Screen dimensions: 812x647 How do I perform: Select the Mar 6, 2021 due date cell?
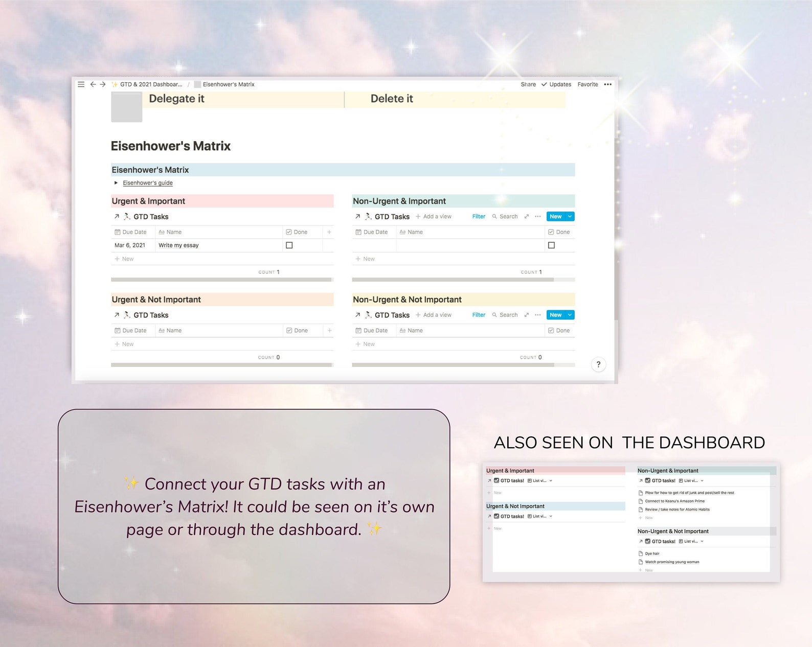[133, 245]
